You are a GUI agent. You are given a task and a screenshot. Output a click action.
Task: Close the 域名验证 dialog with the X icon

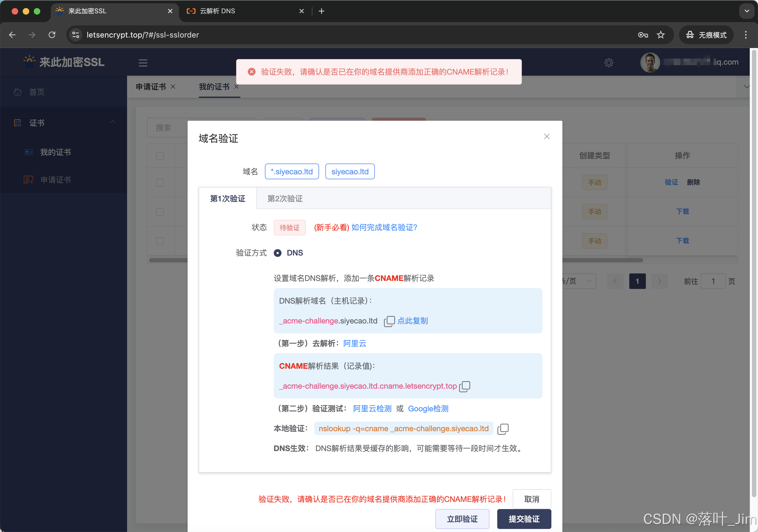point(547,137)
